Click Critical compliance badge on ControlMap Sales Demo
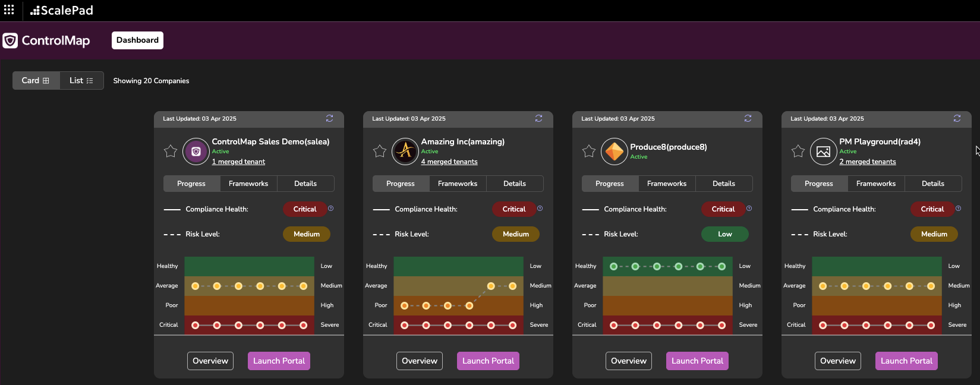 [305, 209]
